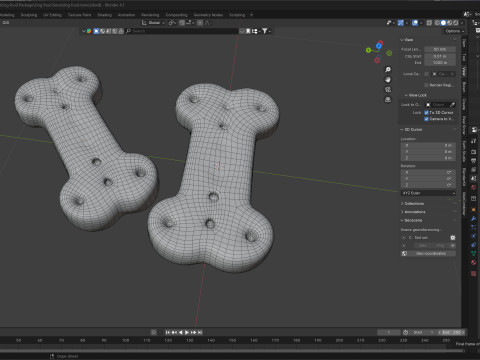
Task: Open UV Editing workspace tab
Action: pyautogui.click(x=52, y=15)
